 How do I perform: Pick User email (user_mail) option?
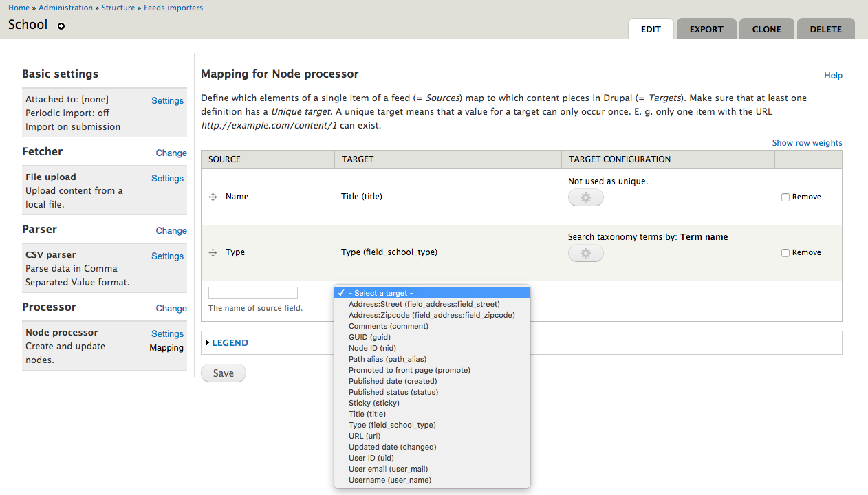[x=432, y=469]
